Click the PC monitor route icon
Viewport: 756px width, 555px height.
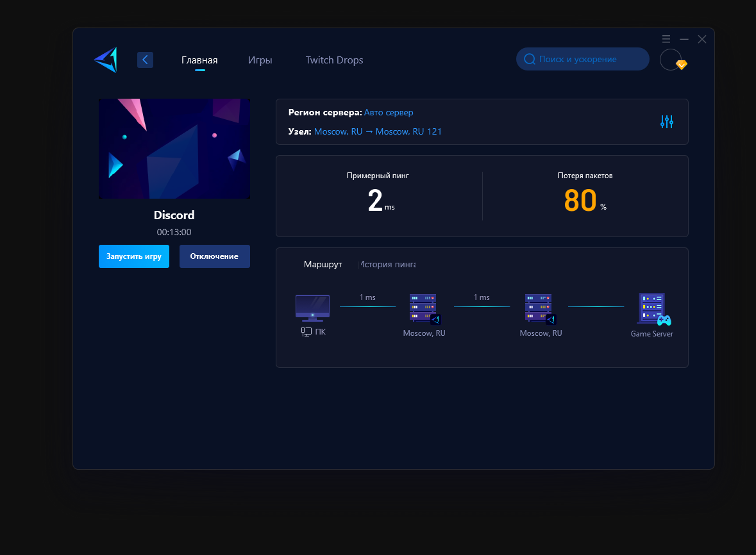[x=312, y=308]
